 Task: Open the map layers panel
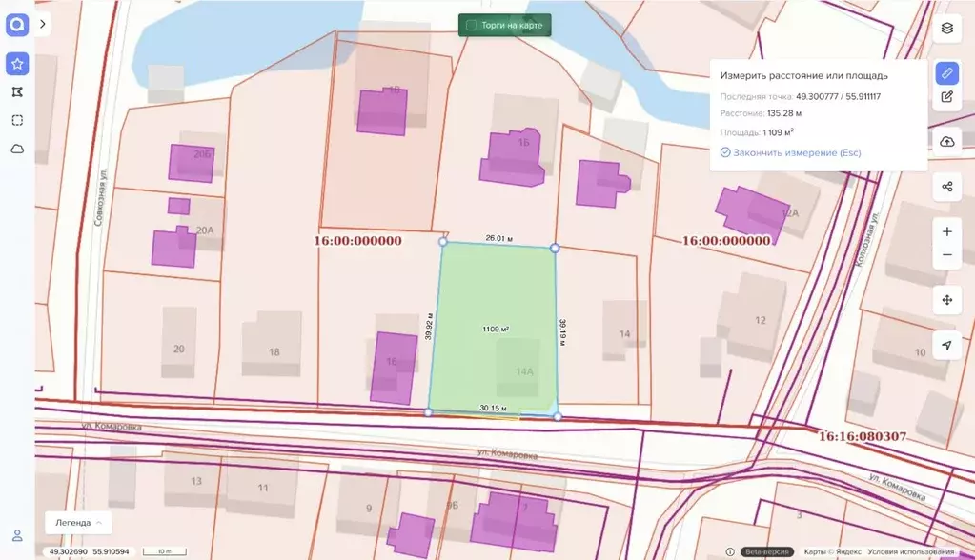point(946,28)
